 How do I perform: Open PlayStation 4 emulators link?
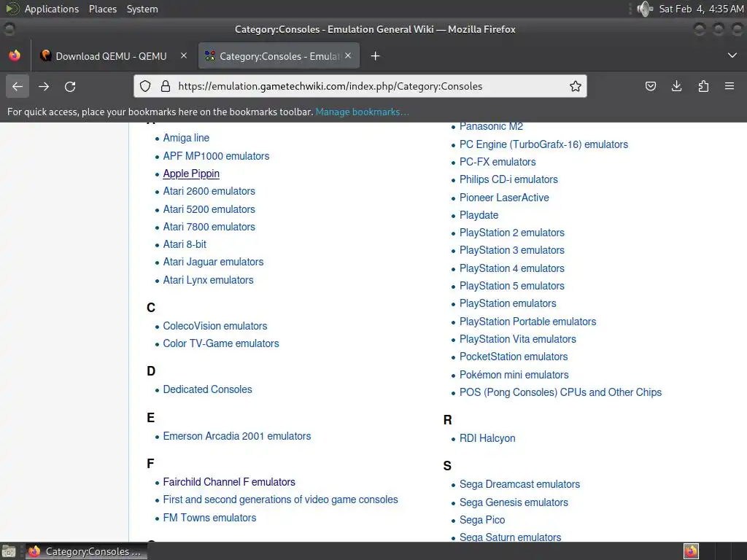click(511, 269)
